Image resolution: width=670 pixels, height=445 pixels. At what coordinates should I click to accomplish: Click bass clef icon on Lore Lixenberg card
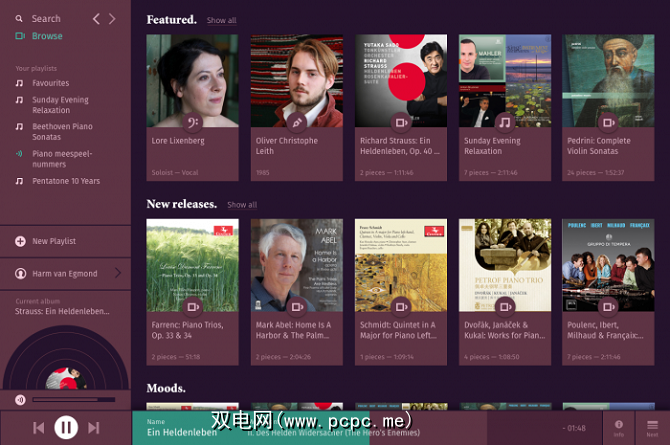[193, 123]
